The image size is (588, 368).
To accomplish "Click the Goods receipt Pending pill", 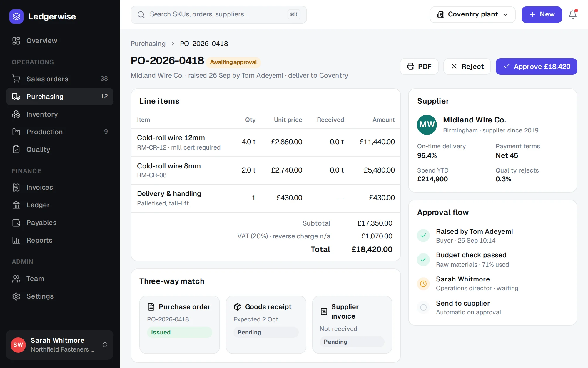I will (x=266, y=332).
